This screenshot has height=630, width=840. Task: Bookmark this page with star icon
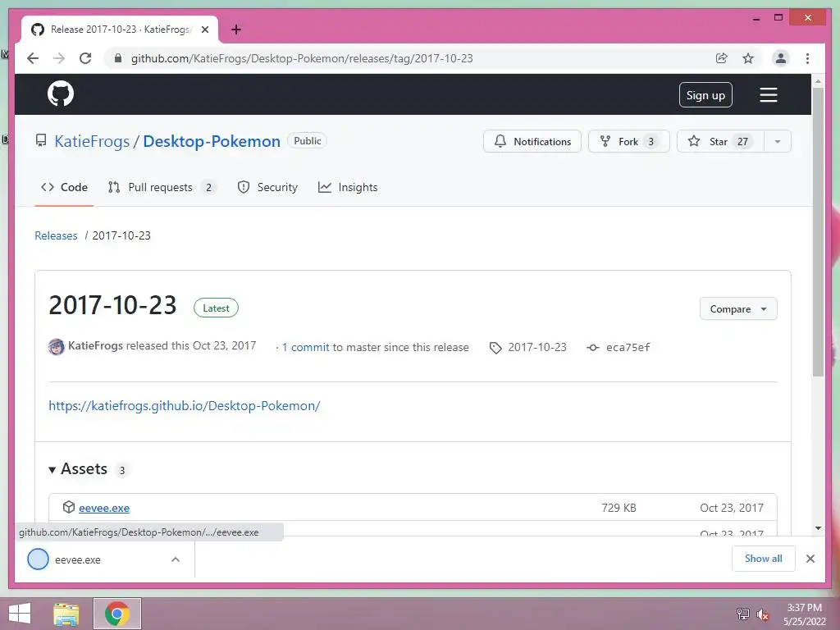coord(748,58)
